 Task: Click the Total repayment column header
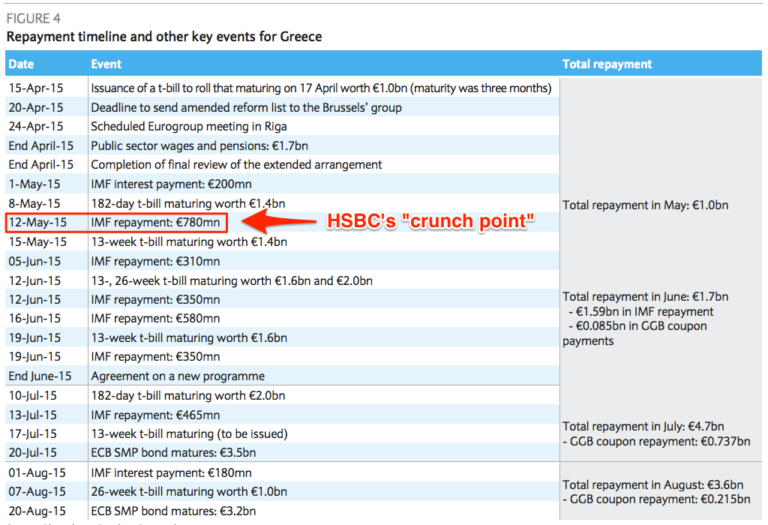(607, 64)
